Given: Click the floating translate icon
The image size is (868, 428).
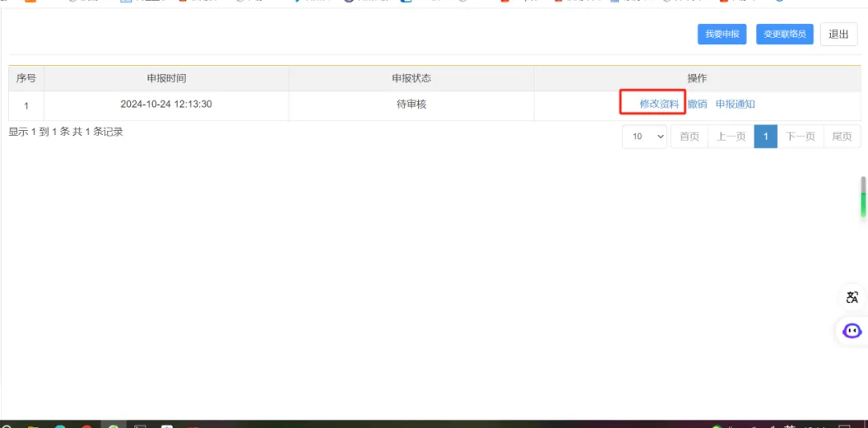Looking at the screenshot, I should pyautogui.click(x=852, y=297).
